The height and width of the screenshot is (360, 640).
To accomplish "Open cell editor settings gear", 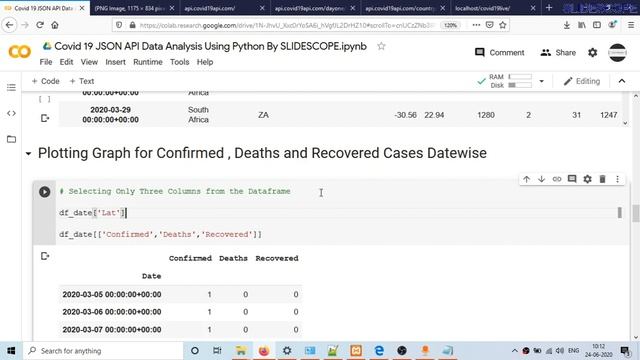I will coord(587,179).
